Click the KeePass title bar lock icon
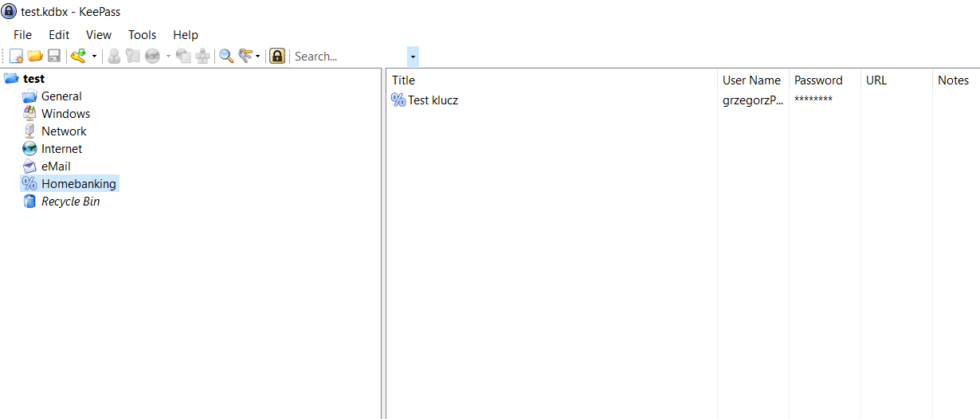This screenshot has height=419, width=980. (x=10, y=12)
